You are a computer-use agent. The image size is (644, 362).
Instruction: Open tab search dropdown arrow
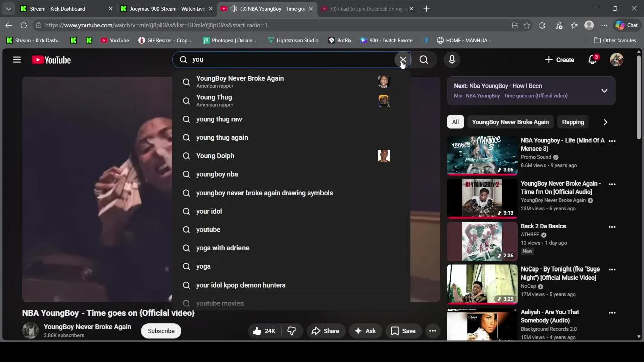(8, 9)
